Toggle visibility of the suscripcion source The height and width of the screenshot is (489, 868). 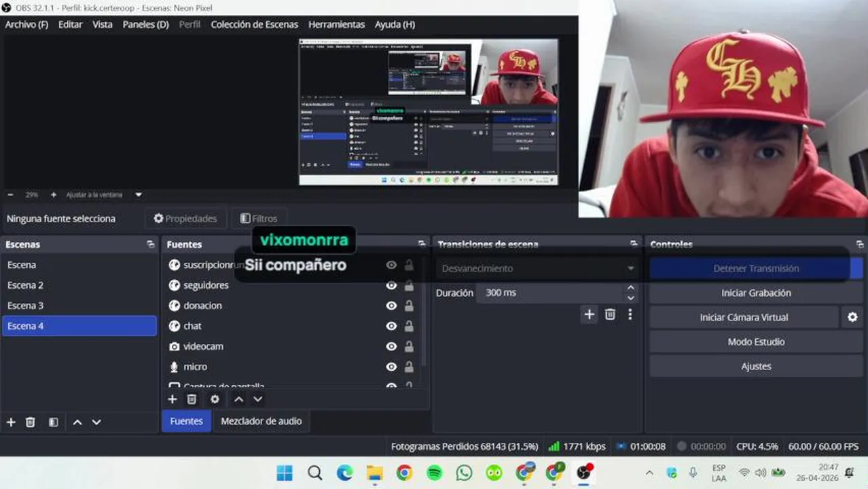[391, 265]
